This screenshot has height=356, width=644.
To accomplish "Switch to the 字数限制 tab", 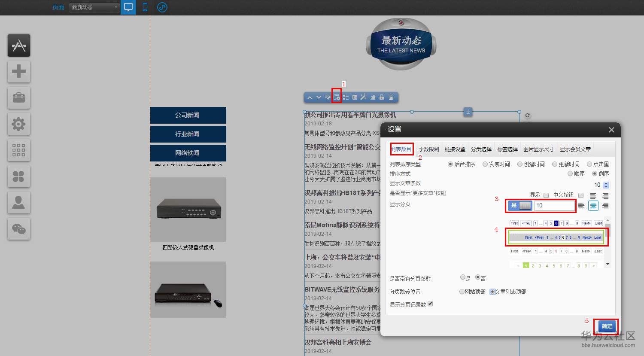I will pyautogui.click(x=428, y=149).
